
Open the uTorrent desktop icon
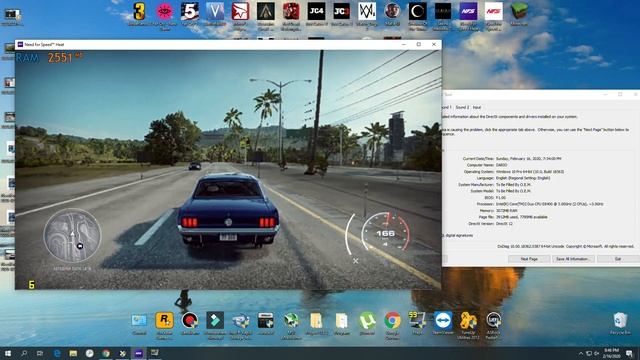point(367,321)
